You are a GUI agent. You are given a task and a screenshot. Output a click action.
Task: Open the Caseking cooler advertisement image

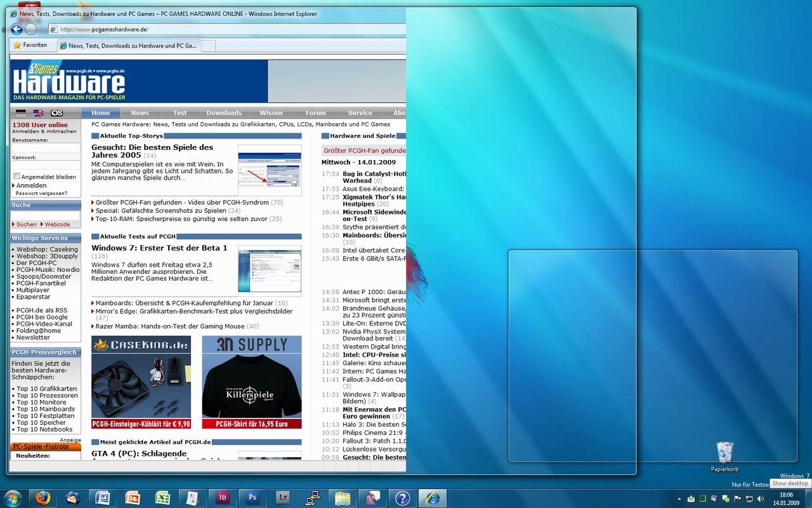pyautogui.click(x=141, y=382)
